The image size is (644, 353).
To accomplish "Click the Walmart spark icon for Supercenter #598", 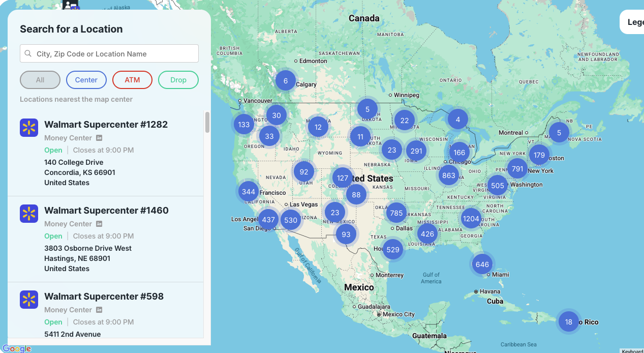I will coord(29,300).
